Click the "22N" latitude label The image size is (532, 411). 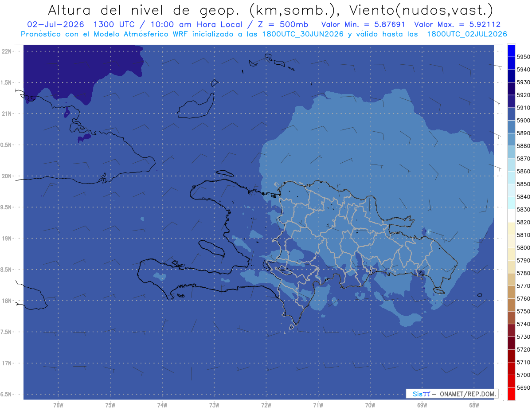click(x=7, y=51)
